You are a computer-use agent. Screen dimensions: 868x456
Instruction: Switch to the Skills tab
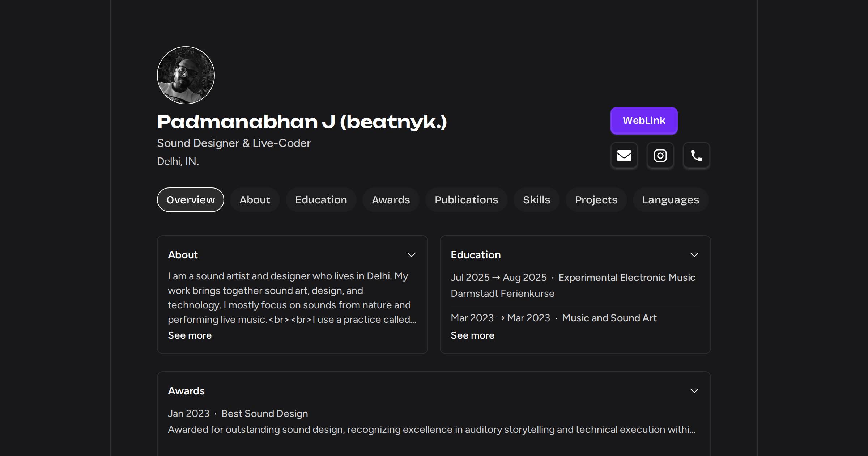pos(536,200)
